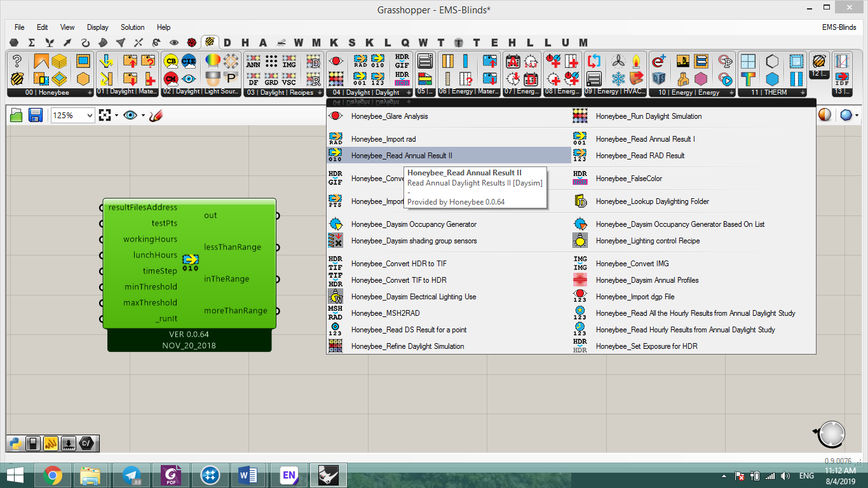Click the red EnergyPlus e+ icon
Viewport: 868px width, 488px height.
click(659, 62)
